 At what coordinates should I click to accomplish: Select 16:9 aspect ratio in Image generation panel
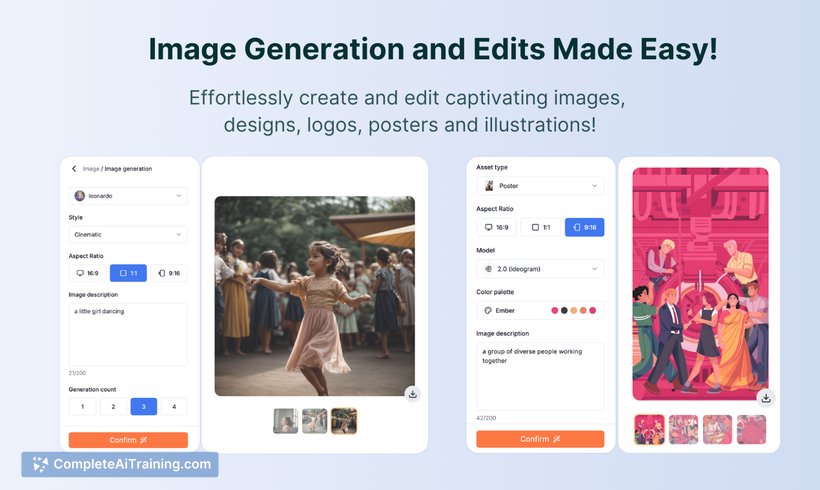click(x=87, y=273)
